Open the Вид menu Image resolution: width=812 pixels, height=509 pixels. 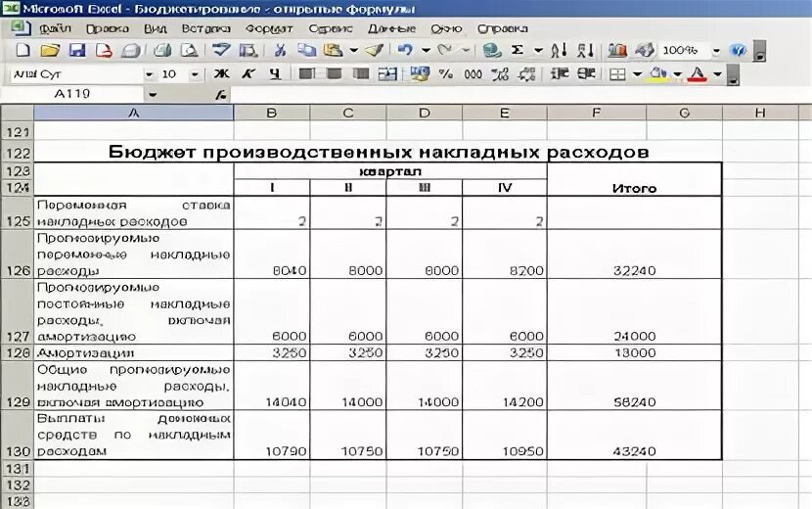(x=155, y=28)
